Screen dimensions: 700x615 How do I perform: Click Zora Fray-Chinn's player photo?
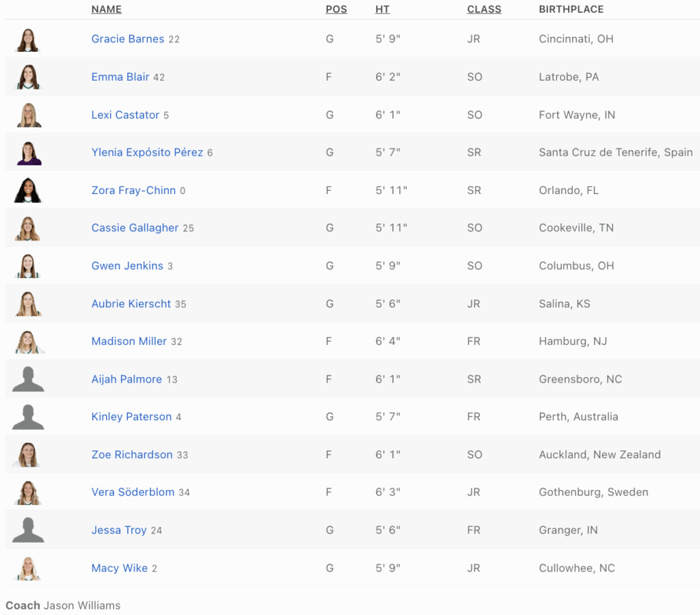pos(28,191)
